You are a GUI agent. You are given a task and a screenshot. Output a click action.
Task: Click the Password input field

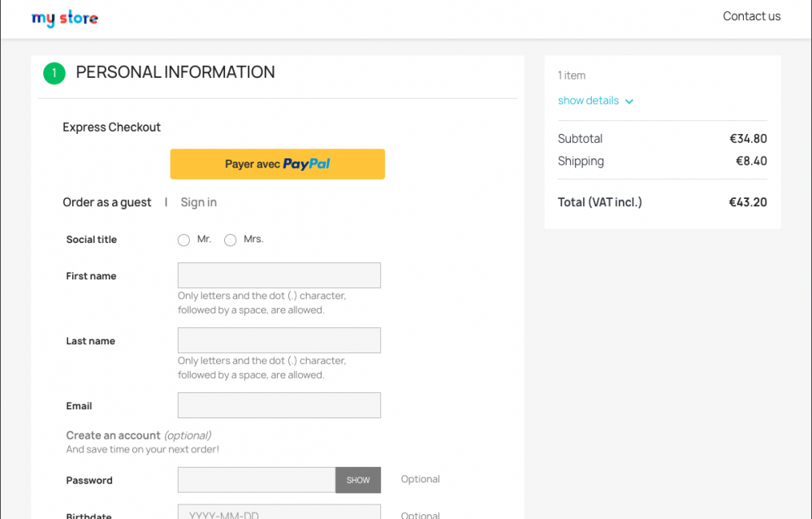click(256, 480)
